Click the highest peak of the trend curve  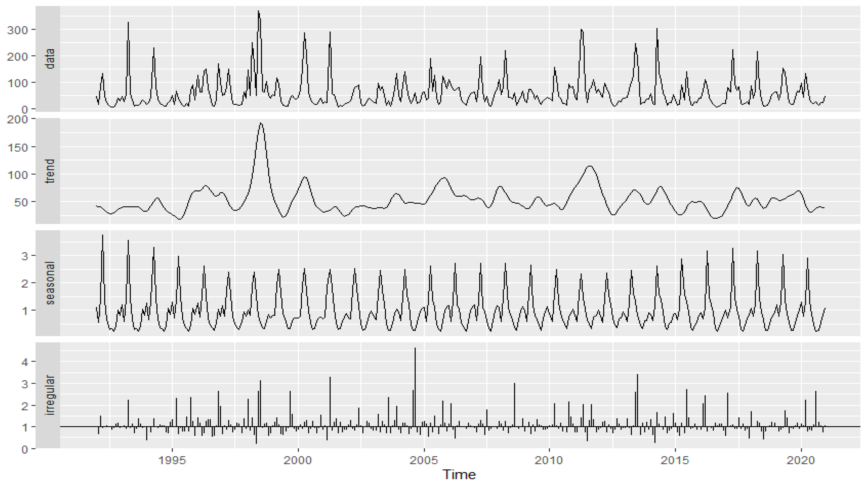coord(261,123)
